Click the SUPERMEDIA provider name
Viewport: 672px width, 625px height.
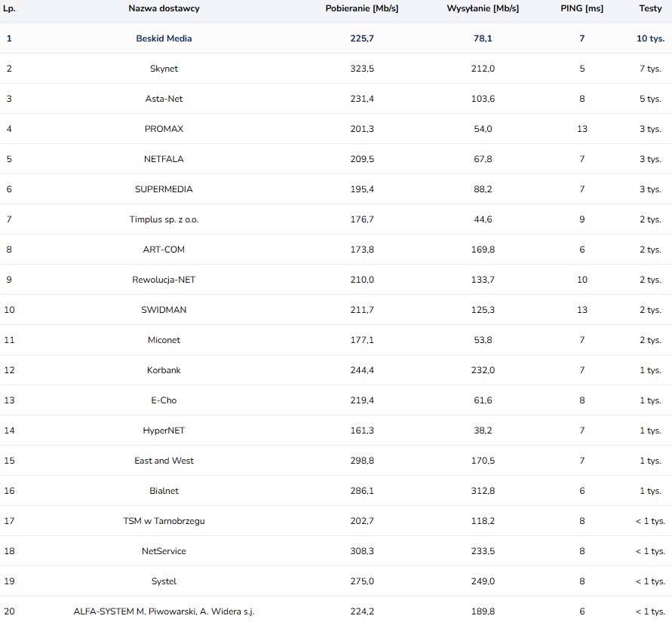click(x=164, y=189)
